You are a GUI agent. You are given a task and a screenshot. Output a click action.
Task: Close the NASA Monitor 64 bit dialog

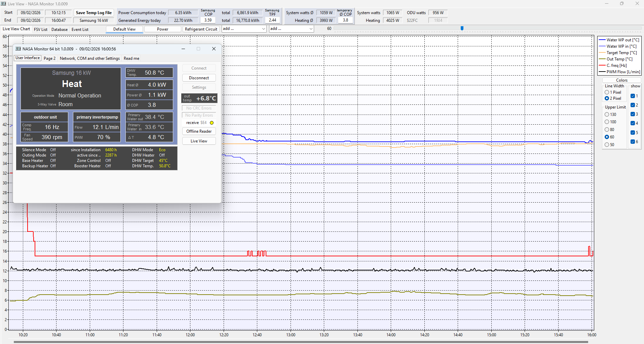point(214,49)
